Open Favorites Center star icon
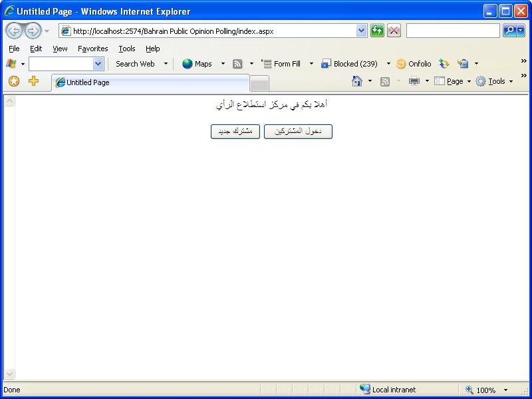 [14, 81]
